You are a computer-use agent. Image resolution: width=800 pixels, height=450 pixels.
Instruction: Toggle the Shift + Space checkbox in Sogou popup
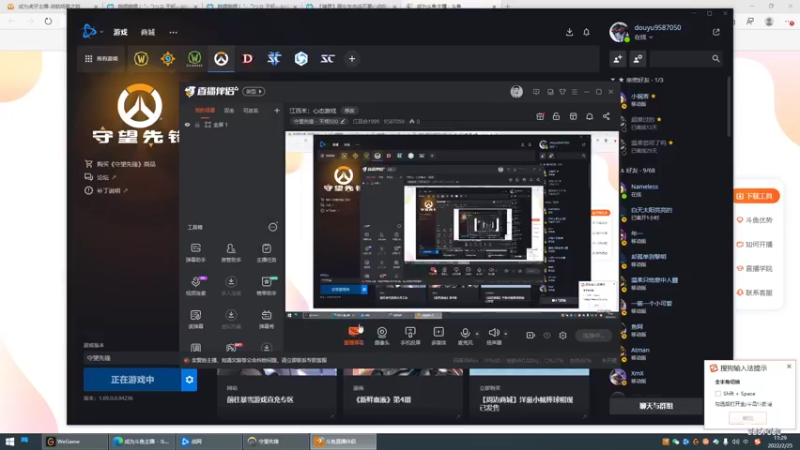(x=718, y=393)
